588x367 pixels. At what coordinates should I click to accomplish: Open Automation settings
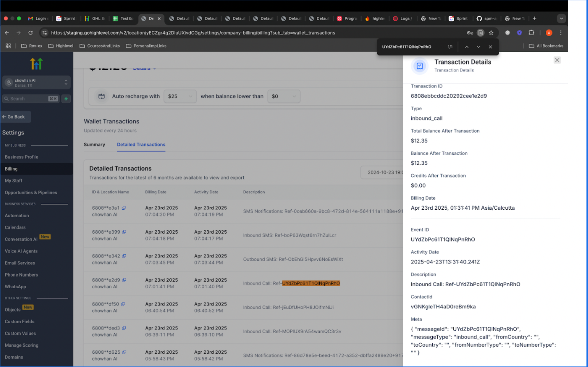click(17, 215)
